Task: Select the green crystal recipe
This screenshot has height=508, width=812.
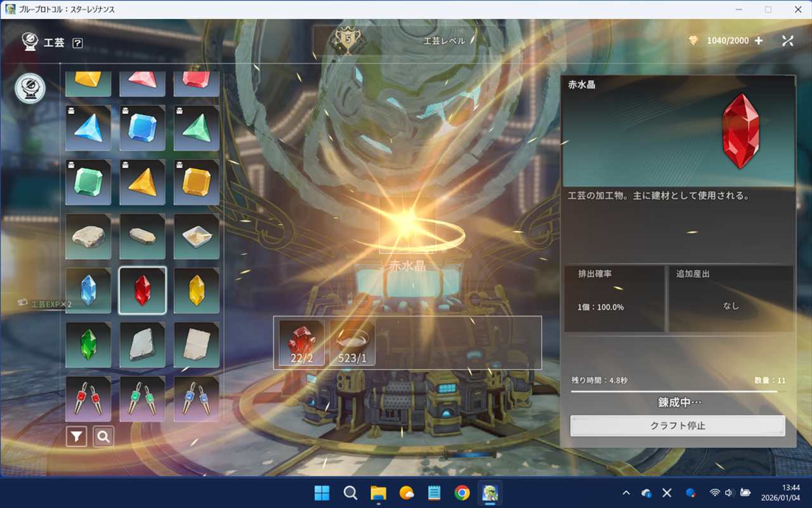Action: (x=88, y=345)
